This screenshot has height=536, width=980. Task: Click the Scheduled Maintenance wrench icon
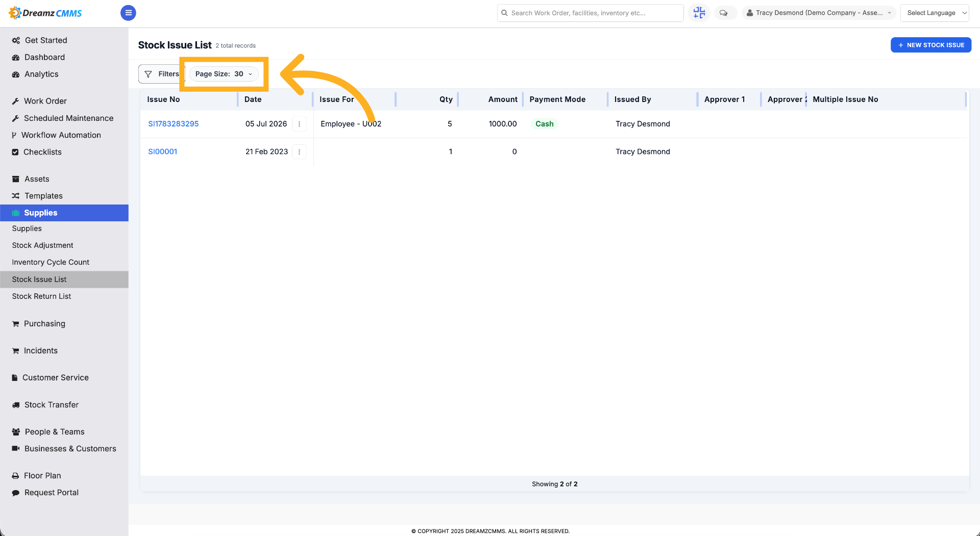[15, 118]
